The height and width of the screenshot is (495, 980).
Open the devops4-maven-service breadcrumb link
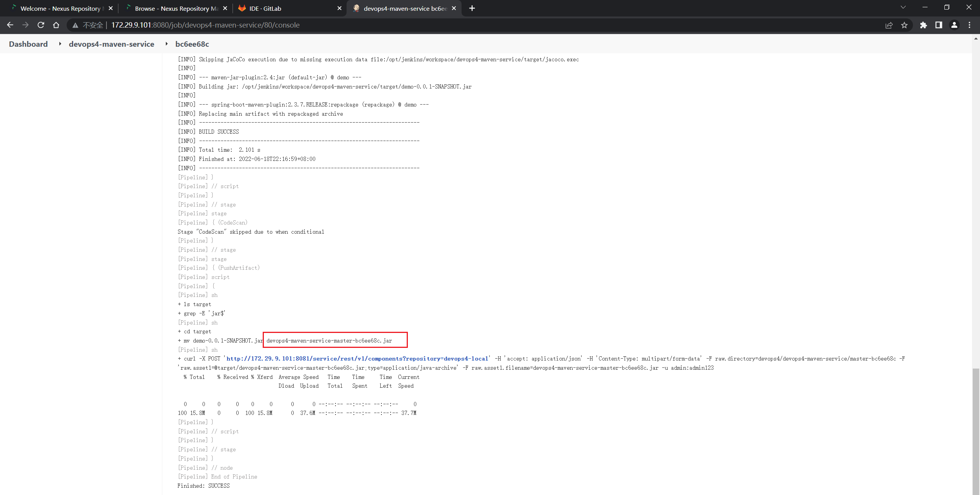pos(111,44)
